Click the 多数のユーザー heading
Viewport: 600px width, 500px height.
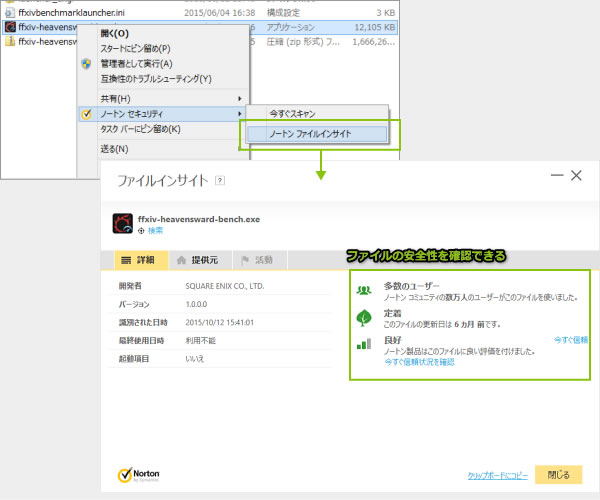411,286
